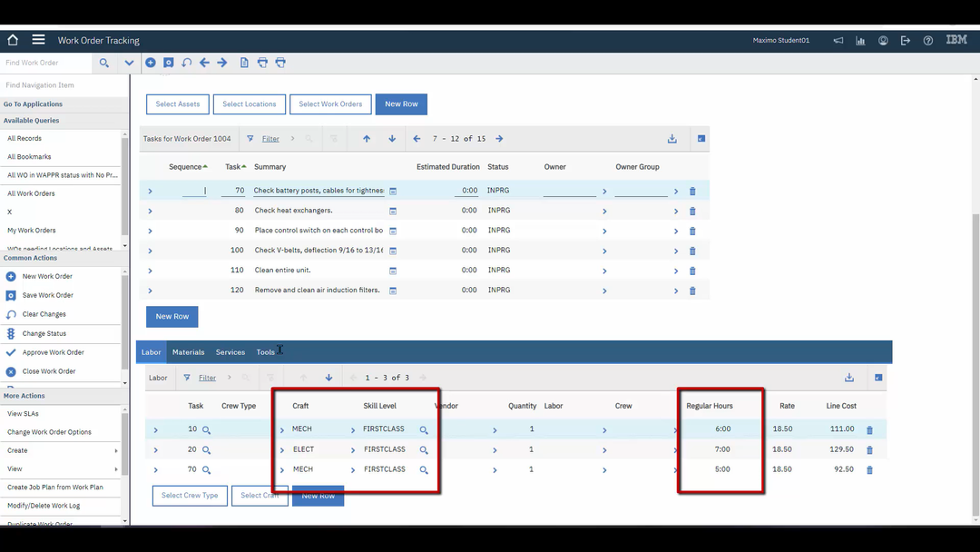Sign out using the logout icon in the header

pos(904,40)
